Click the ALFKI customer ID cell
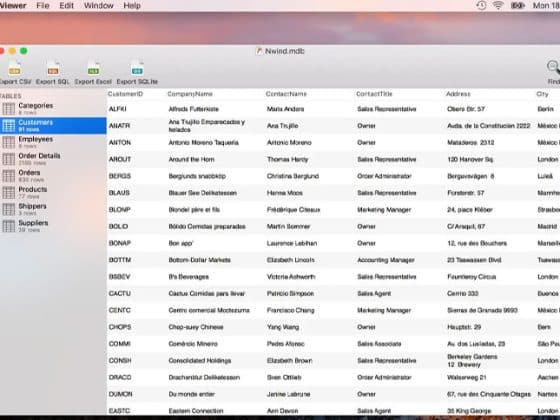 [x=118, y=109]
